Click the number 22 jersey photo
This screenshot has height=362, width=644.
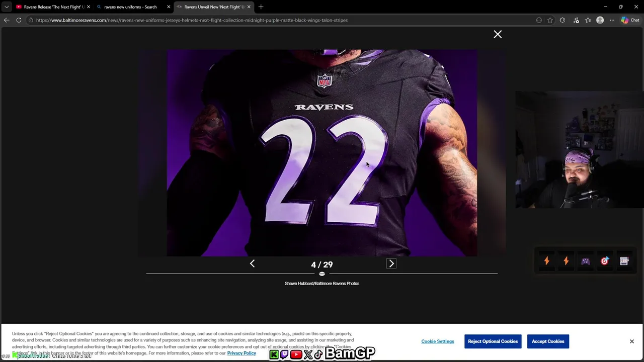coord(322,153)
